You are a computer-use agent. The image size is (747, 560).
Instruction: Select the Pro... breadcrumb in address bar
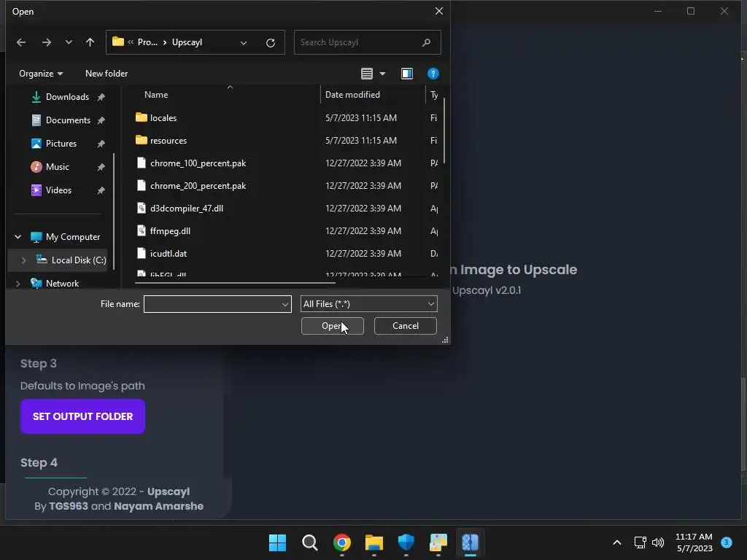(147, 42)
